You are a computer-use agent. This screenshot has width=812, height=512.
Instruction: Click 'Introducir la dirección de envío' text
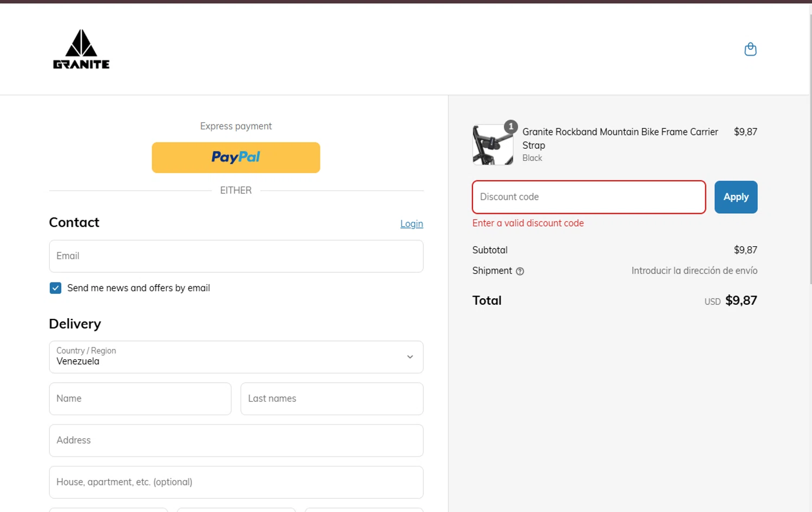click(x=694, y=271)
